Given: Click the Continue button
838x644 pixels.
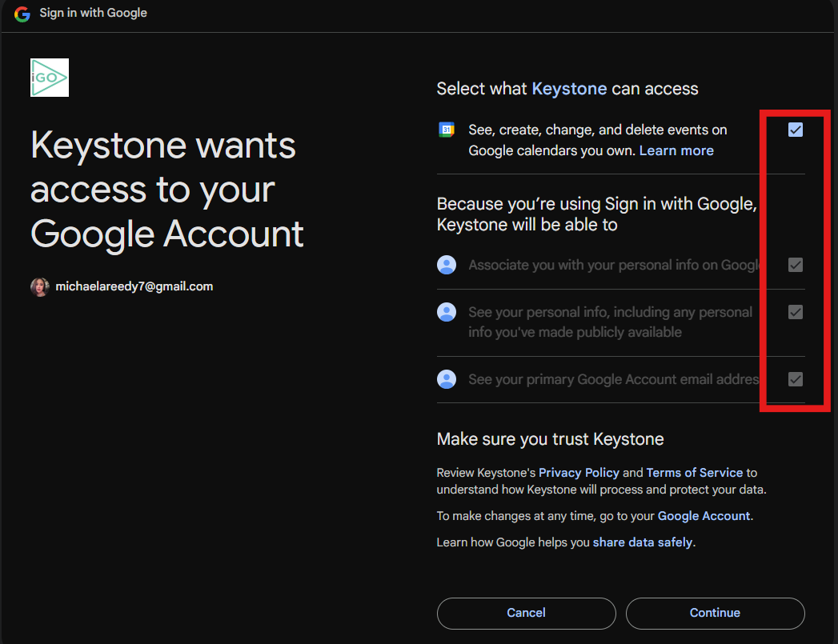Looking at the screenshot, I should 715,613.
